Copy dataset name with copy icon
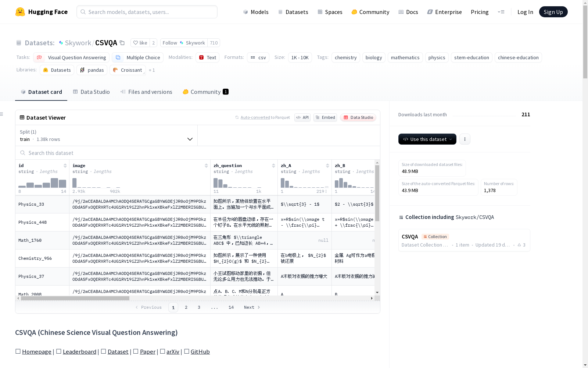The width and height of the screenshot is (588, 368). coord(122,43)
